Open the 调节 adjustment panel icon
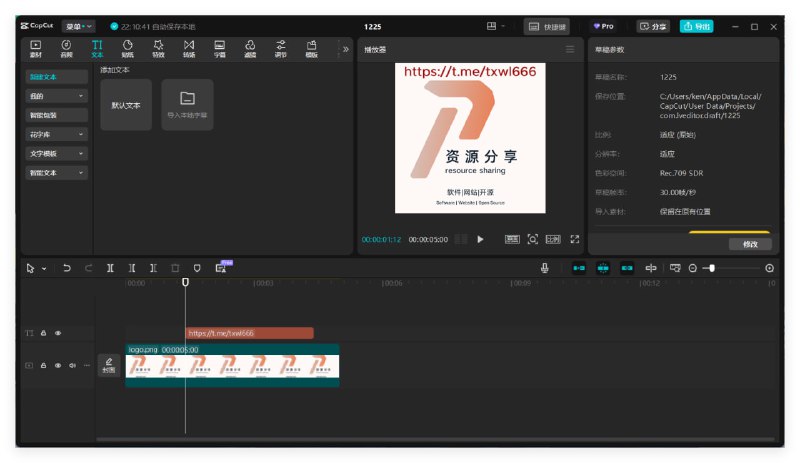 tap(281, 48)
